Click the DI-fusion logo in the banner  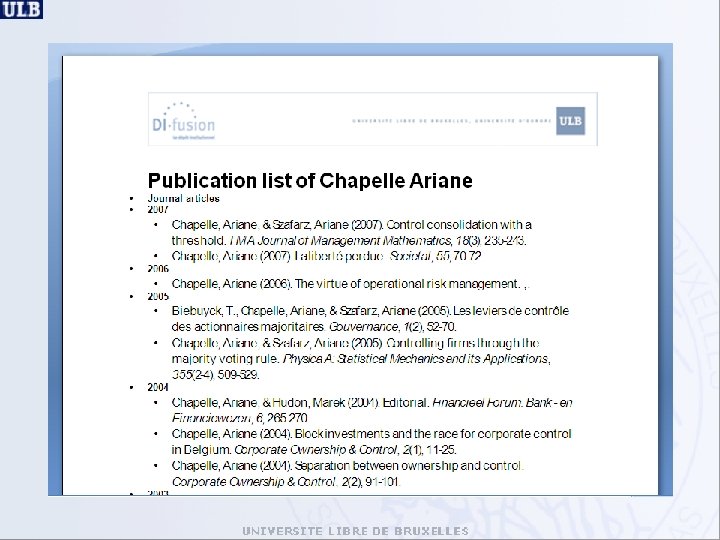(x=184, y=121)
